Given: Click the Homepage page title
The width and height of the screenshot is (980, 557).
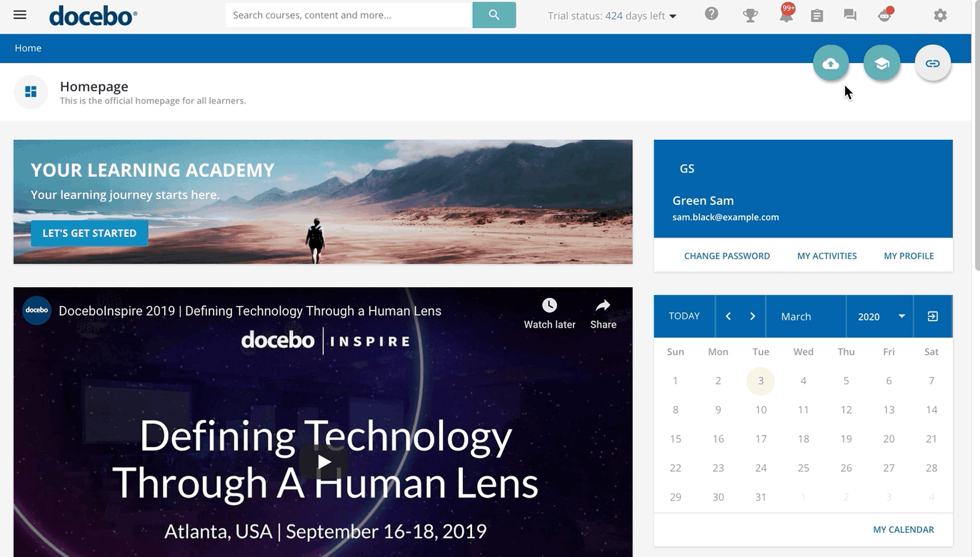Looking at the screenshot, I should 94,86.
